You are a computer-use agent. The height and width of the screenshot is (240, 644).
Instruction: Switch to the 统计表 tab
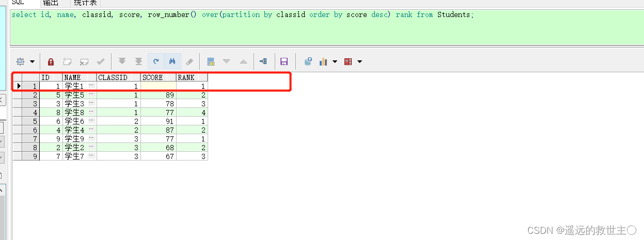[85, 3]
